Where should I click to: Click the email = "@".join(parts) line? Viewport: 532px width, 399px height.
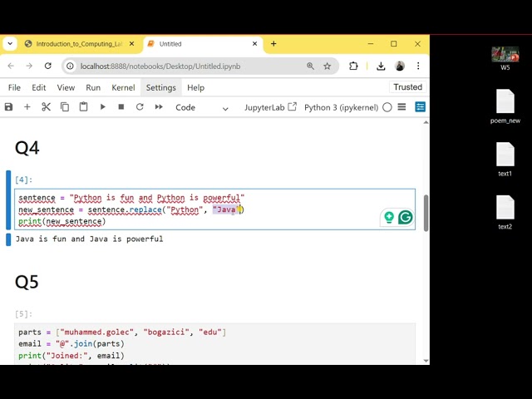pos(71,344)
